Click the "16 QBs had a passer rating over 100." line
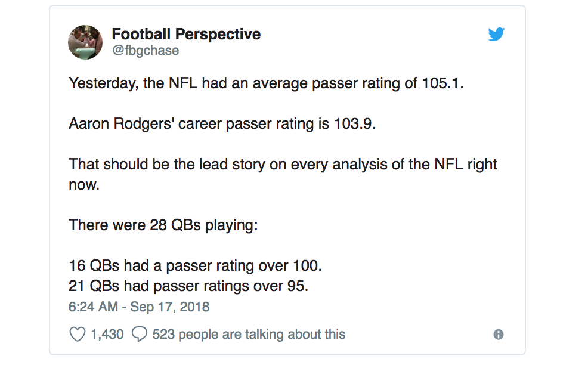Viewport: 588px width, 365px height. click(195, 265)
